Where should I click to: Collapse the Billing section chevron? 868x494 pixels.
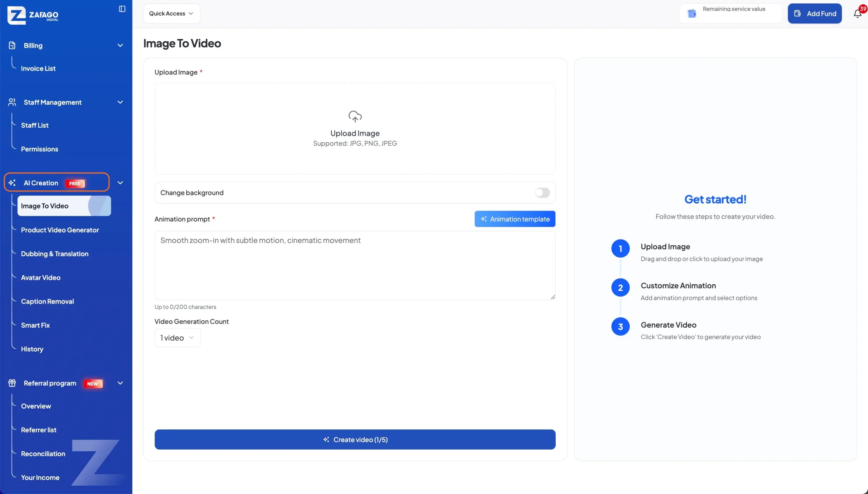tap(120, 45)
